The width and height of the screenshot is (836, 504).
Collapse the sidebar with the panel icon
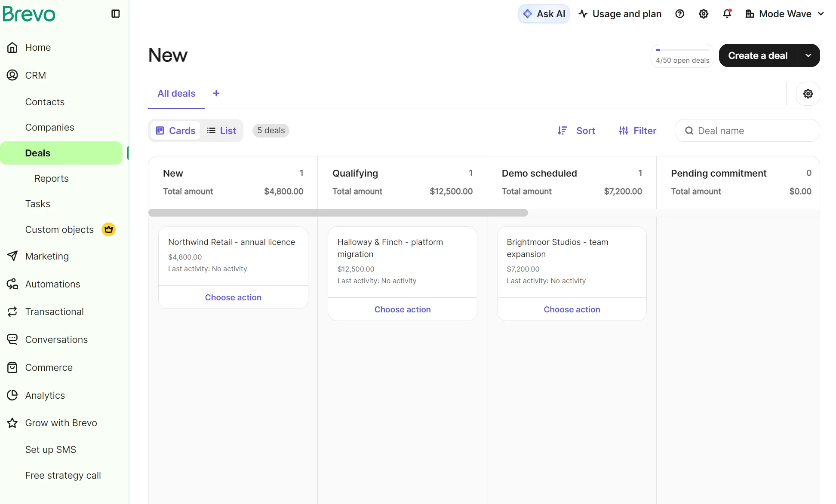[x=115, y=14]
